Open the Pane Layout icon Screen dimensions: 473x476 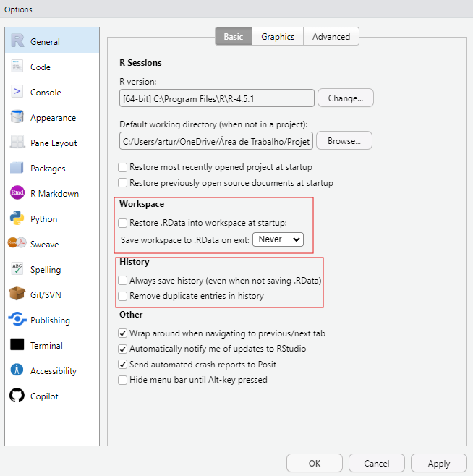click(17, 143)
